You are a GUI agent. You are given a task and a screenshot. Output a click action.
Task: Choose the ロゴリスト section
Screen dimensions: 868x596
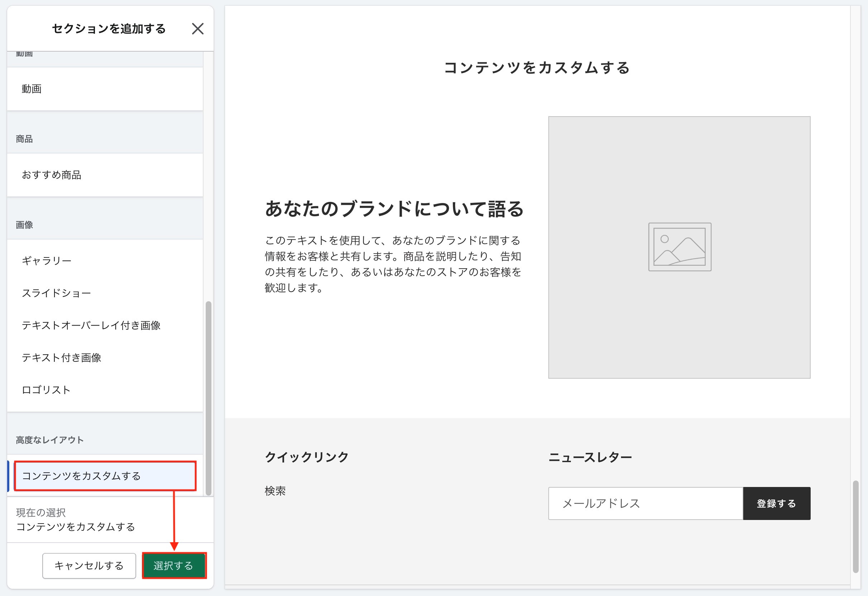[x=105, y=390]
